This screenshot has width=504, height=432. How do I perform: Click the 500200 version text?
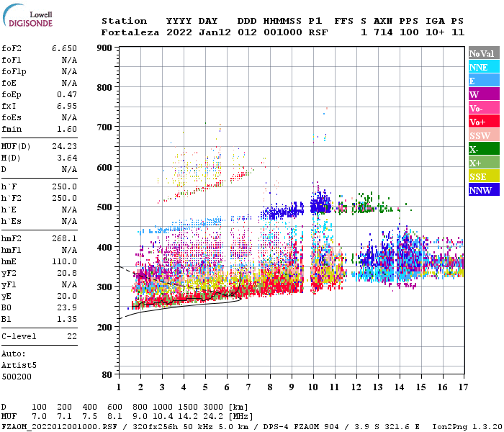(x=17, y=377)
